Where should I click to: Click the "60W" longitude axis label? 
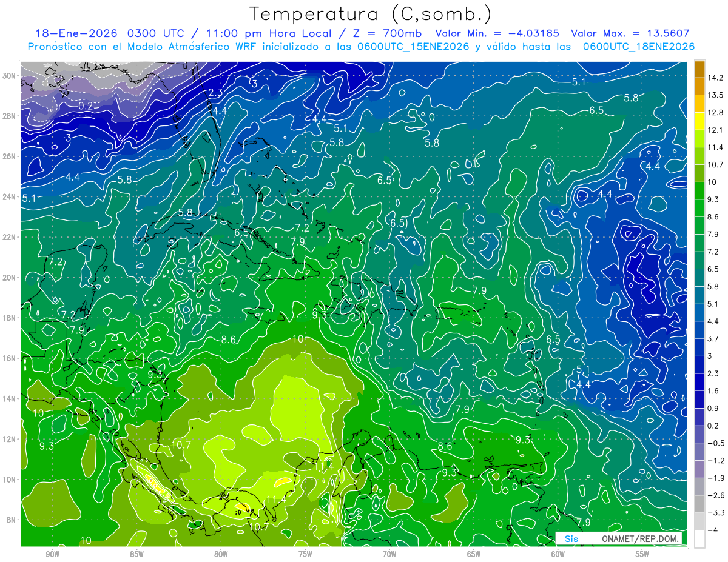pyautogui.click(x=558, y=554)
